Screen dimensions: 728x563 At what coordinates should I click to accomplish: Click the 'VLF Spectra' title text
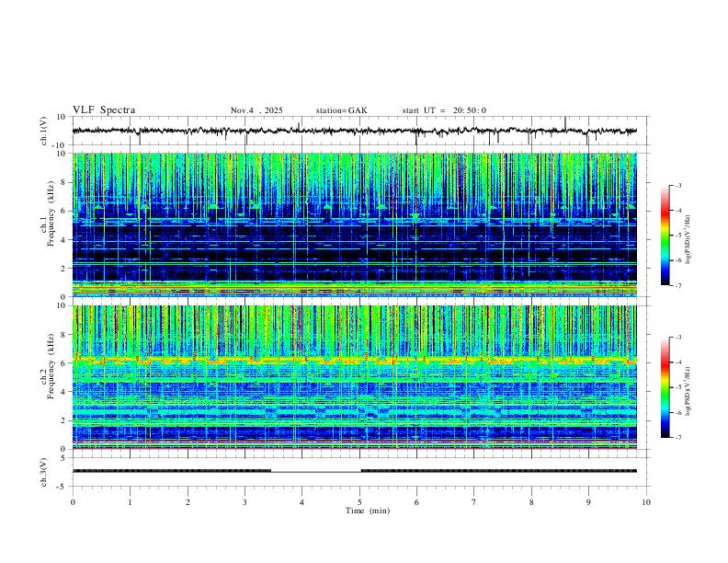point(104,110)
